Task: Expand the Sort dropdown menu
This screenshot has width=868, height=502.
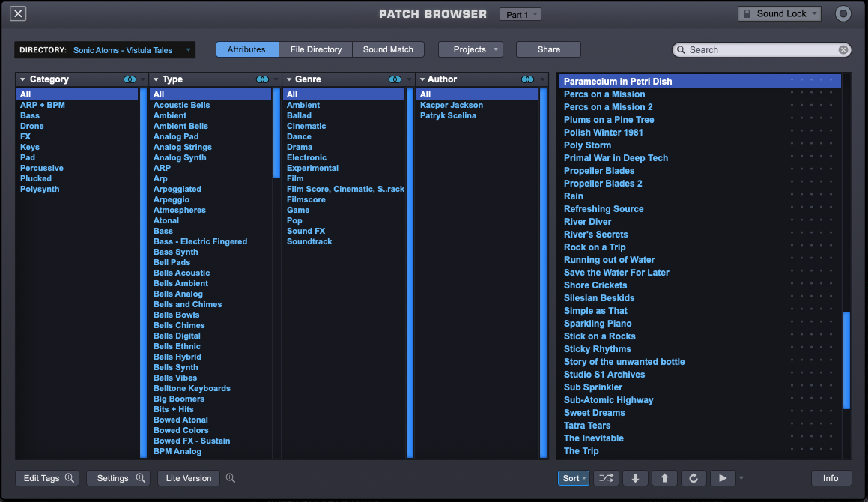Action: [574, 477]
